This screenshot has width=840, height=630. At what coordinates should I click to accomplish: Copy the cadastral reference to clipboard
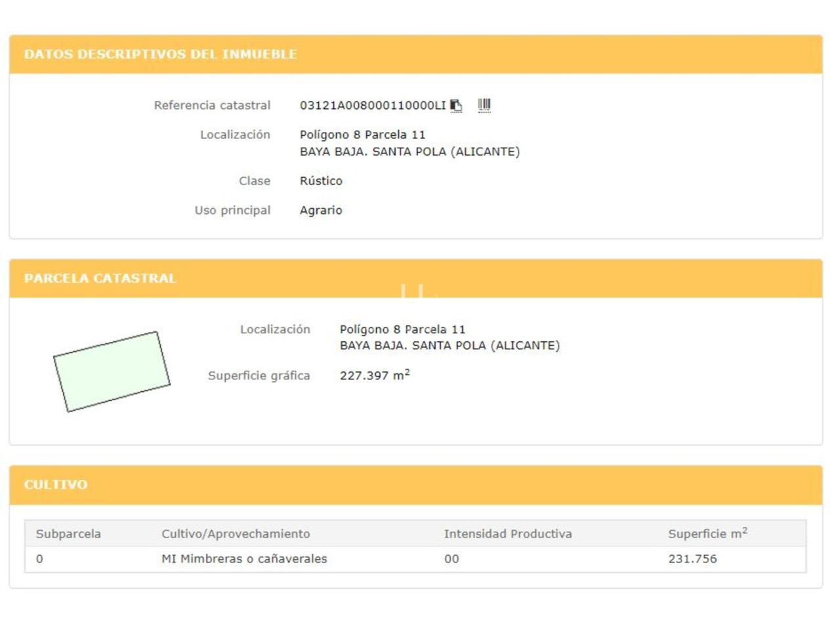point(456,106)
